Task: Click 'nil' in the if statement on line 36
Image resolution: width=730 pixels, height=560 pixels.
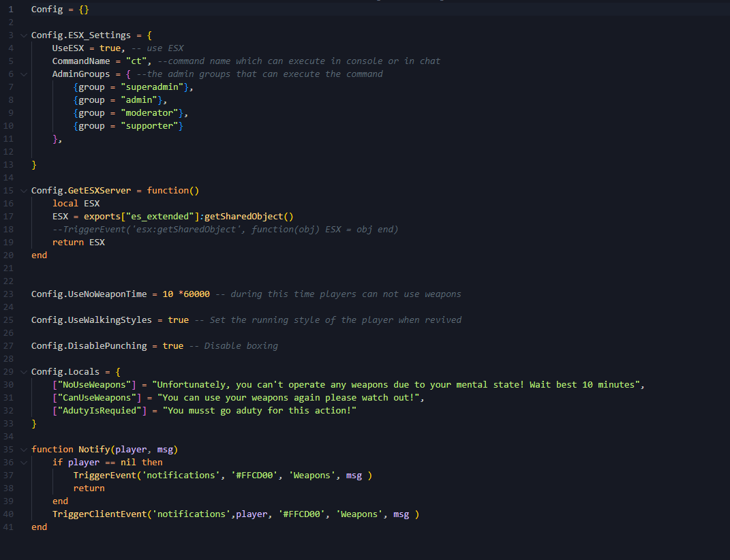Action: [129, 463]
